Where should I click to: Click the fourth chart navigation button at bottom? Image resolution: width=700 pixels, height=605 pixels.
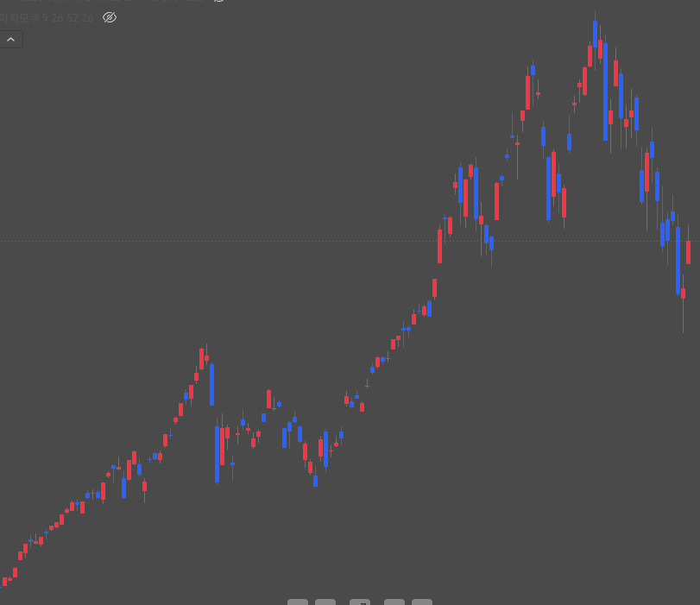point(394,602)
